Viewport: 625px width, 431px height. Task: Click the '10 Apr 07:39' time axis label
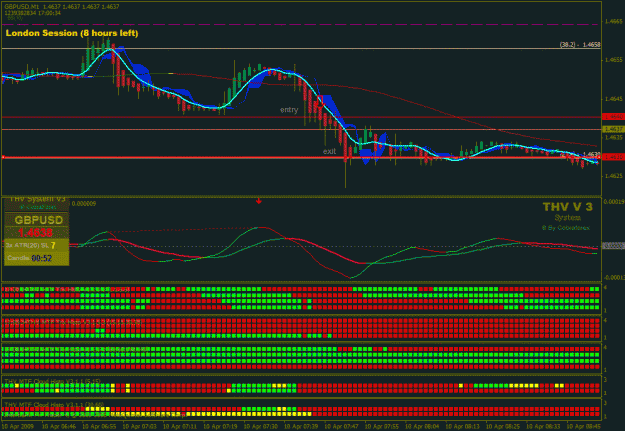301,427
